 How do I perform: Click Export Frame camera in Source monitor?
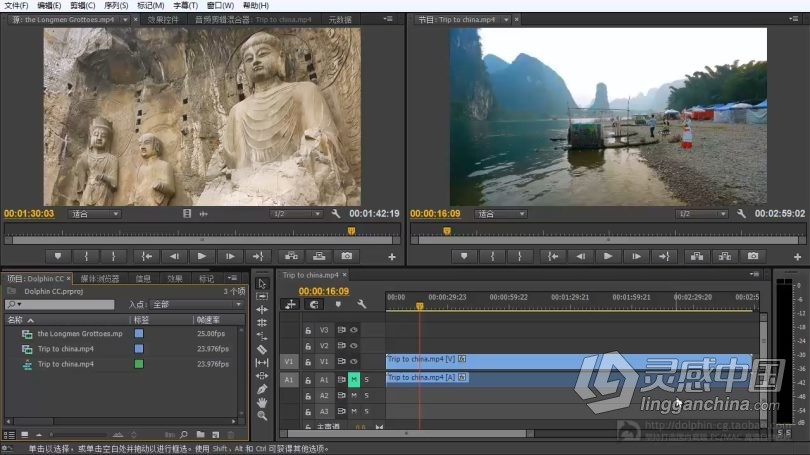coord(346,256)
